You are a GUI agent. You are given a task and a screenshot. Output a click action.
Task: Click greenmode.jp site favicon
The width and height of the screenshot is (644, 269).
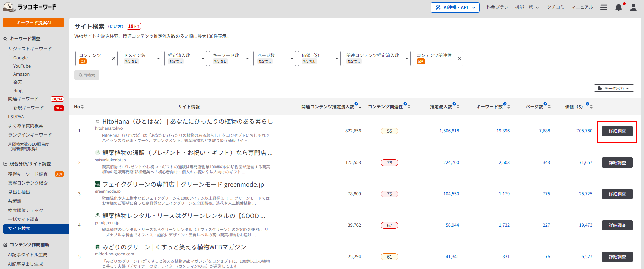tap(98, 184)
